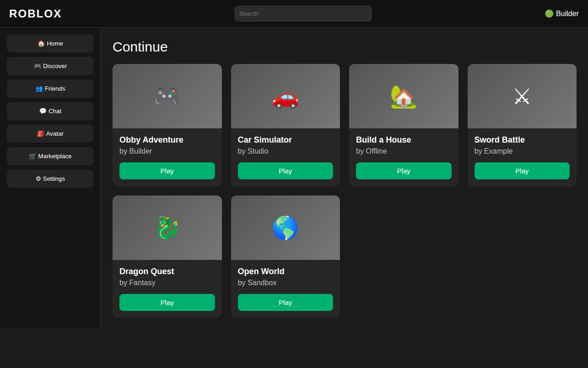Open Settings in the sidebar
The height and width of the screenshot is (368, 588).
tap(50, 178)
